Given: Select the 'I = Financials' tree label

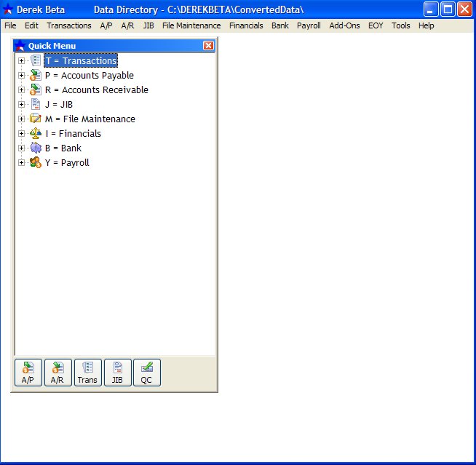Looking at the screenshot, I should [x=74, y=134].
